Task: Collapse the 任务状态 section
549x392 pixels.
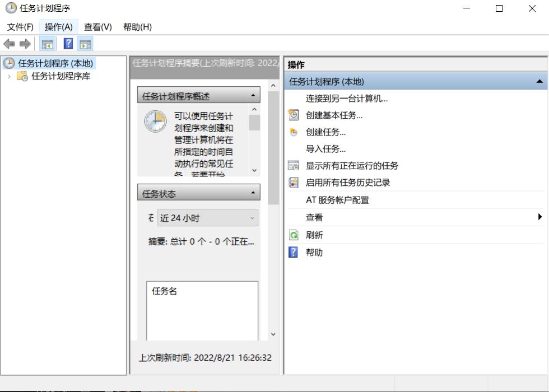Action: (253, 193)
